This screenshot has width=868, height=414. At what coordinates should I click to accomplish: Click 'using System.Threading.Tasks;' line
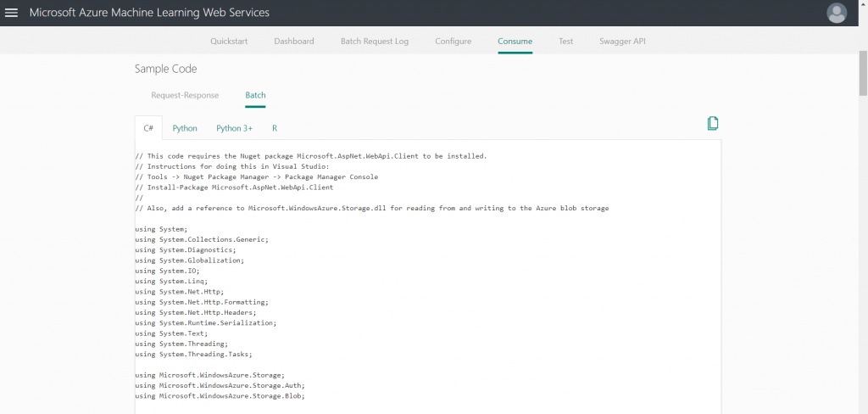[x=193, y=354]
